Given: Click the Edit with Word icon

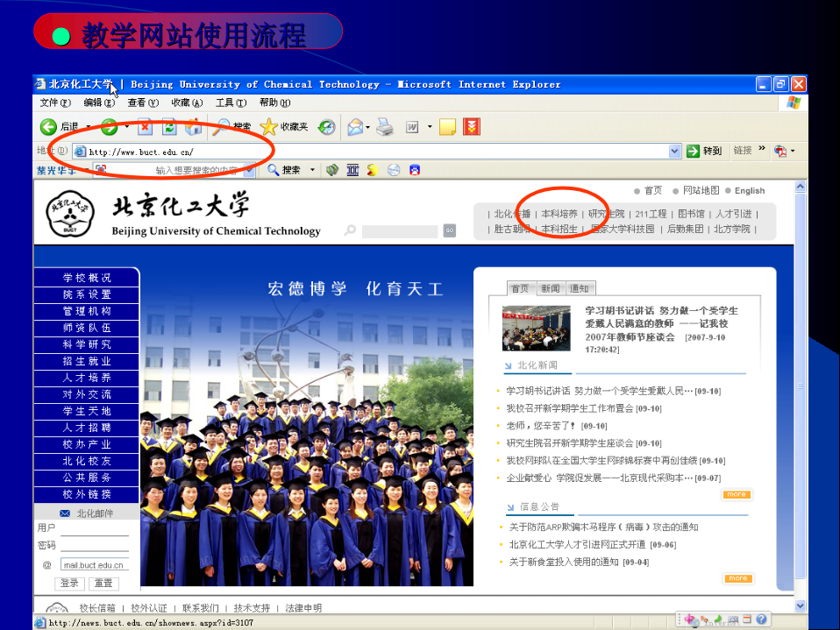Looking at the screenshot, I should pyautogui.click(x=412, y=127).
